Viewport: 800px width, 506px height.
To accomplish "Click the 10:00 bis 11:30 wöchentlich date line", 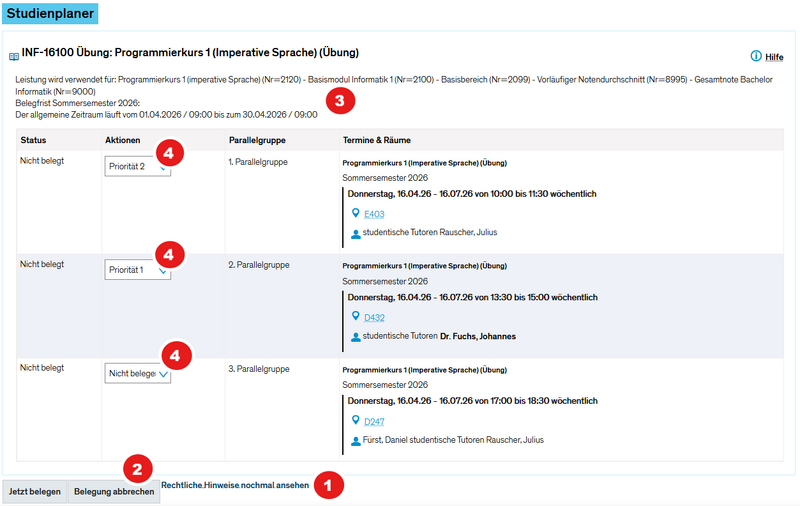I will [x=472, y=194].
